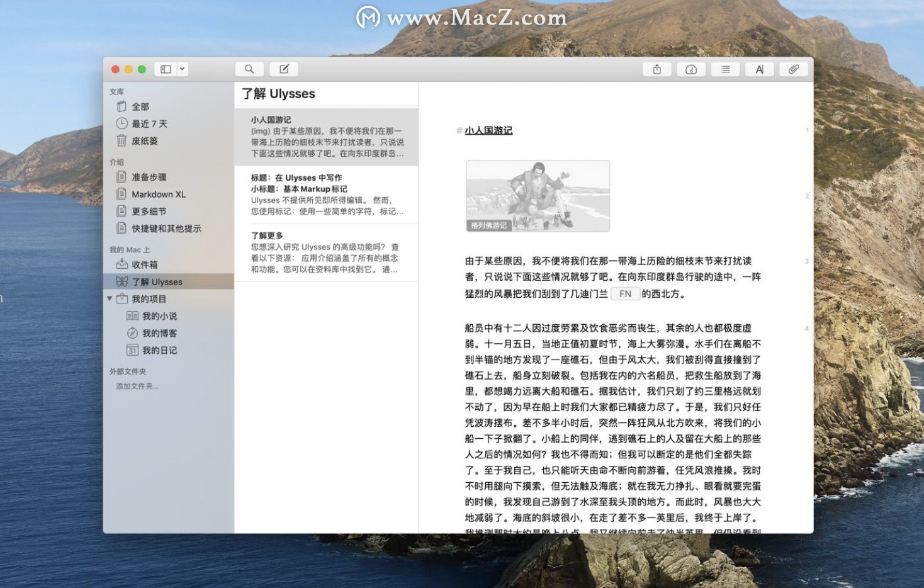Toggle the sidebar view button
924x588 pixels.
click(166, 69)
